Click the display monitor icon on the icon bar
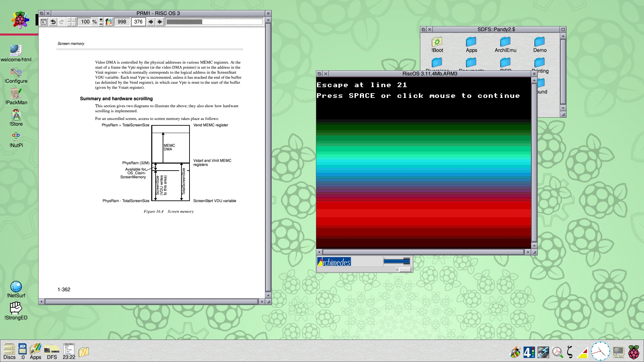The image size is (644, 362). (618, 352)
